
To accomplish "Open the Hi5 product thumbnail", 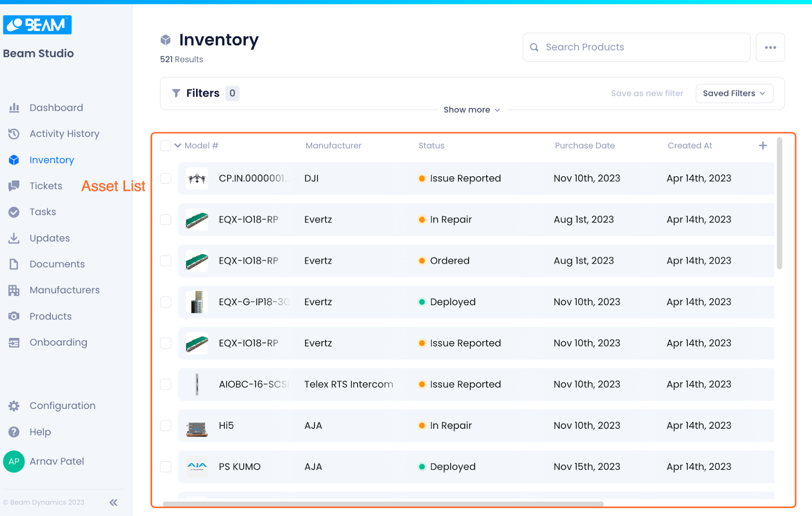I will click(x=197, y=426).
